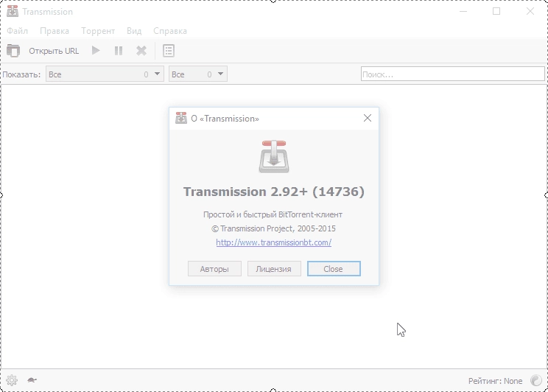Open the settings gear in status bar
The width and height of the screenshot is (548, 392).
pos(12,380)
